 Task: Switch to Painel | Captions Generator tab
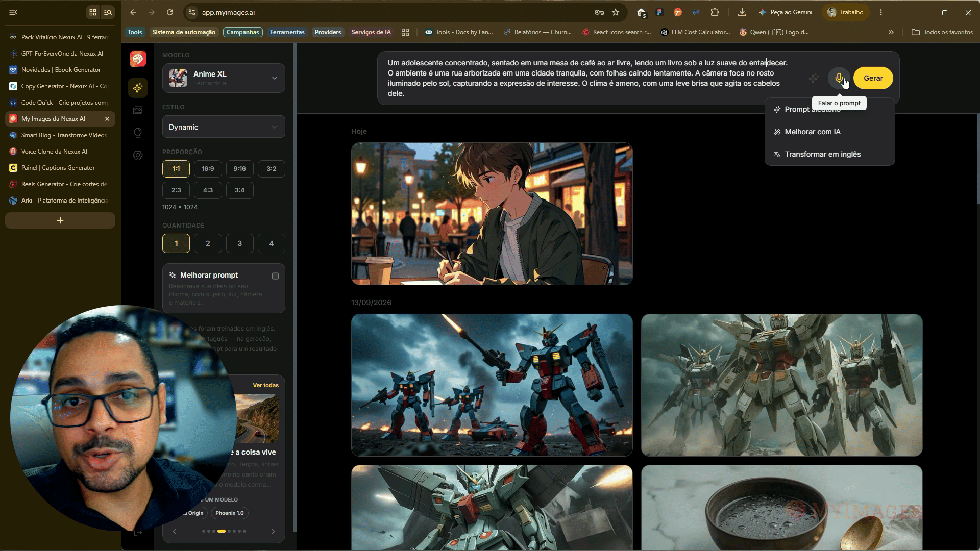60,168
